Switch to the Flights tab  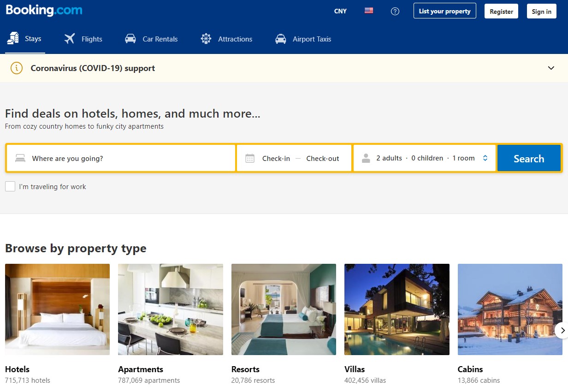click(x=83, y=39)
